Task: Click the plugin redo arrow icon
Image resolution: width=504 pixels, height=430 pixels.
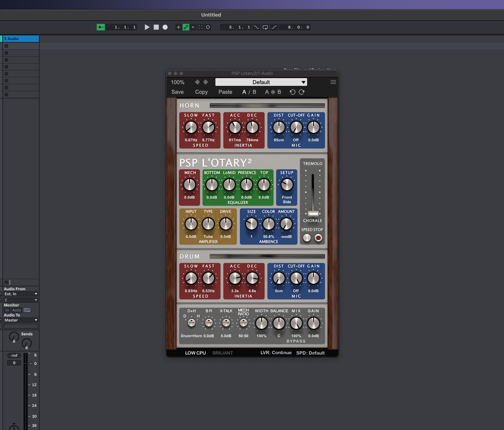Action: [302, 92]
